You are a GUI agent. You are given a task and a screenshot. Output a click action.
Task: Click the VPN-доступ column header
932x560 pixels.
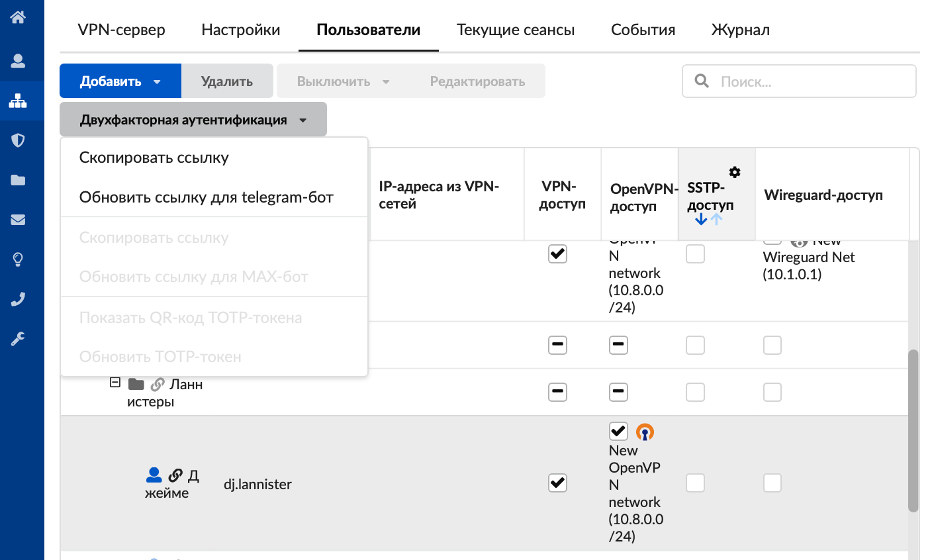point(563,195)
